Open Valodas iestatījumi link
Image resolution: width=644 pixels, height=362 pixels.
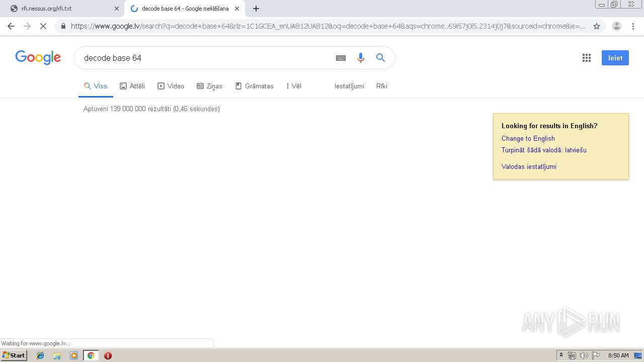(529, 166)
